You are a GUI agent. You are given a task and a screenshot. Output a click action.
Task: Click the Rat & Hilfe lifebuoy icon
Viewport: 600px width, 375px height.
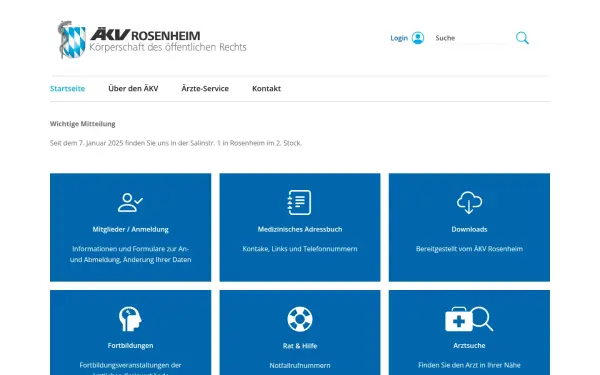tap(300, 319)
